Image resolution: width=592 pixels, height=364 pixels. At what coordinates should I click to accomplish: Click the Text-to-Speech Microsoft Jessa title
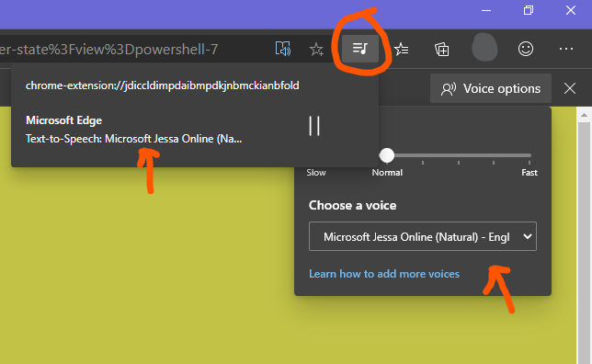pyautogui.click(x=133, y=139)
